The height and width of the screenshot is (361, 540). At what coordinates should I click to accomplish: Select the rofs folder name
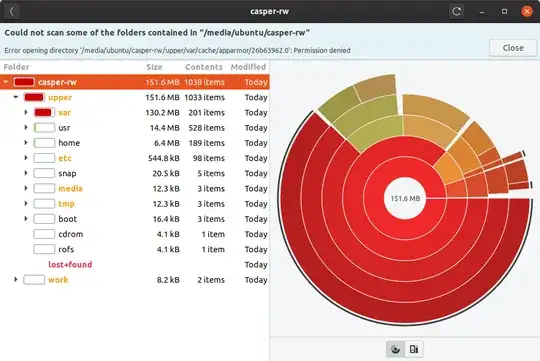(66, 249)
